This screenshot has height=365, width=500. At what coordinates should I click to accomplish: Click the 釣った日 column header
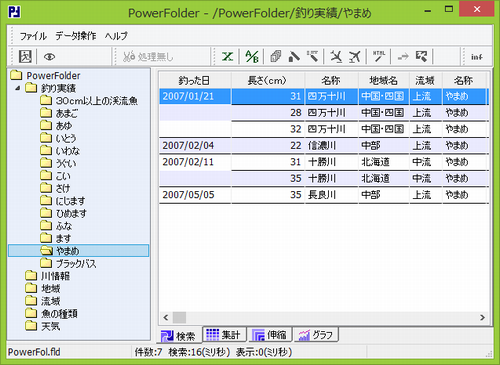click(195, 80)
